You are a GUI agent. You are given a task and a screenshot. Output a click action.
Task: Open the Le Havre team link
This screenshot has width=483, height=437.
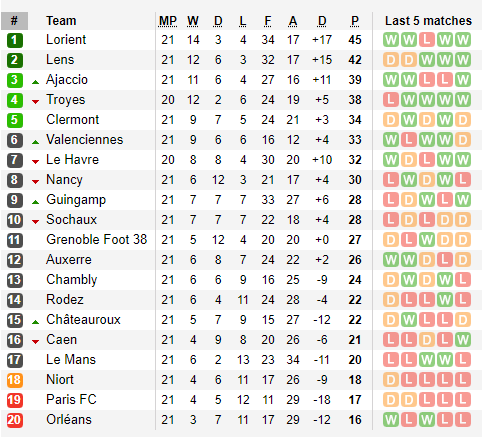[x=73, y=160]
